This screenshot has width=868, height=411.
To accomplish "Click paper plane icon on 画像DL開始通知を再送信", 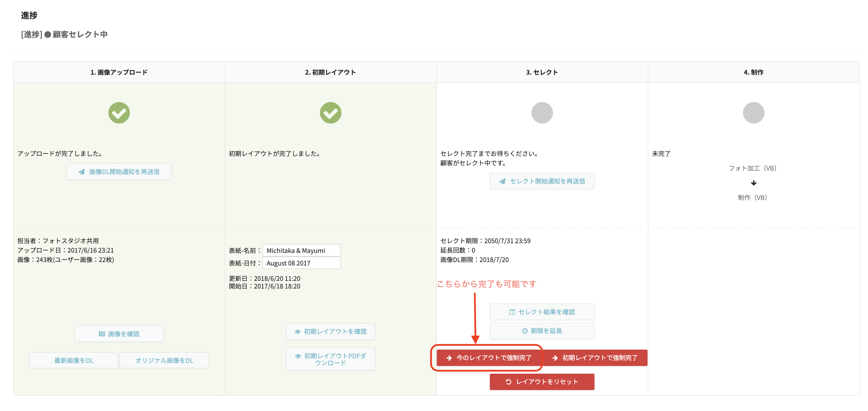I will 82,172.
